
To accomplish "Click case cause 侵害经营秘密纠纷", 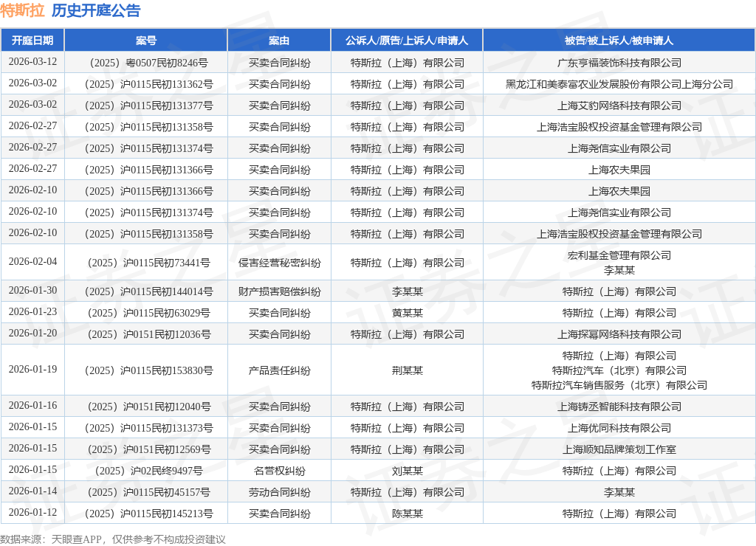I will pyautogui.click(x=279, y=263).
